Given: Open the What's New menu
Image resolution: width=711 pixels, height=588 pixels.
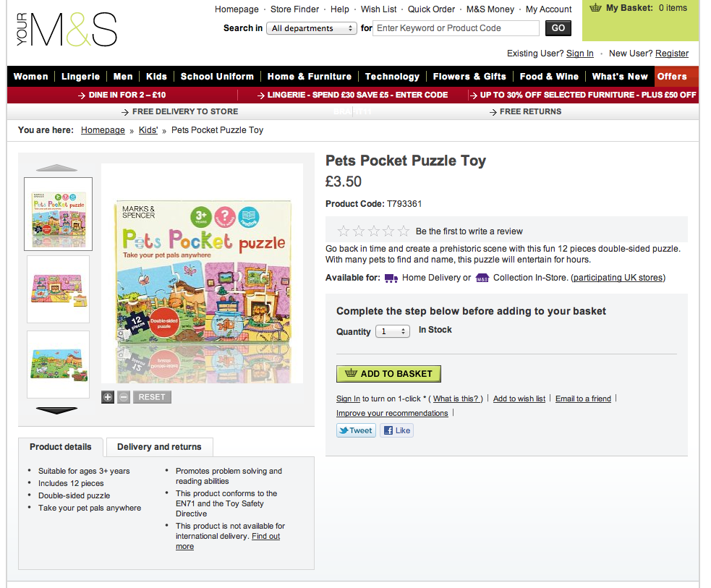Looking at the screenshot, I should tap(620, 77).
